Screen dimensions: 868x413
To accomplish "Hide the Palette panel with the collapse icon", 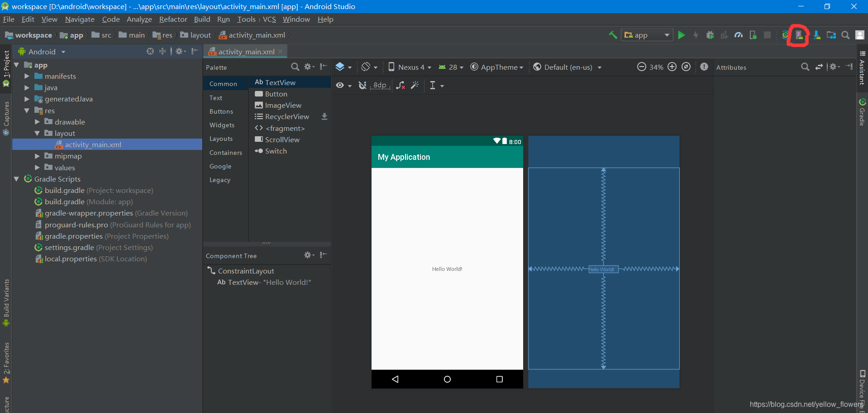I will pyautogui.click(x=323, y=67).
